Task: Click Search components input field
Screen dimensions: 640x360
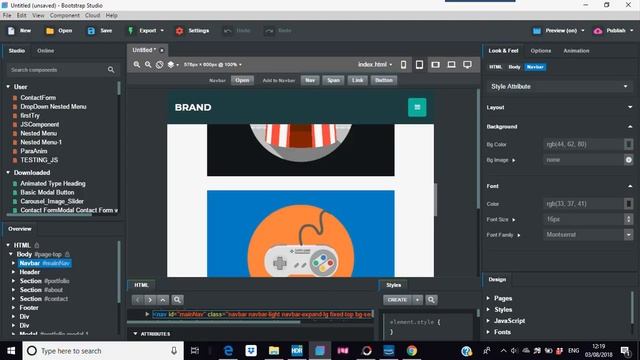Action: click(x=57, y=70)
